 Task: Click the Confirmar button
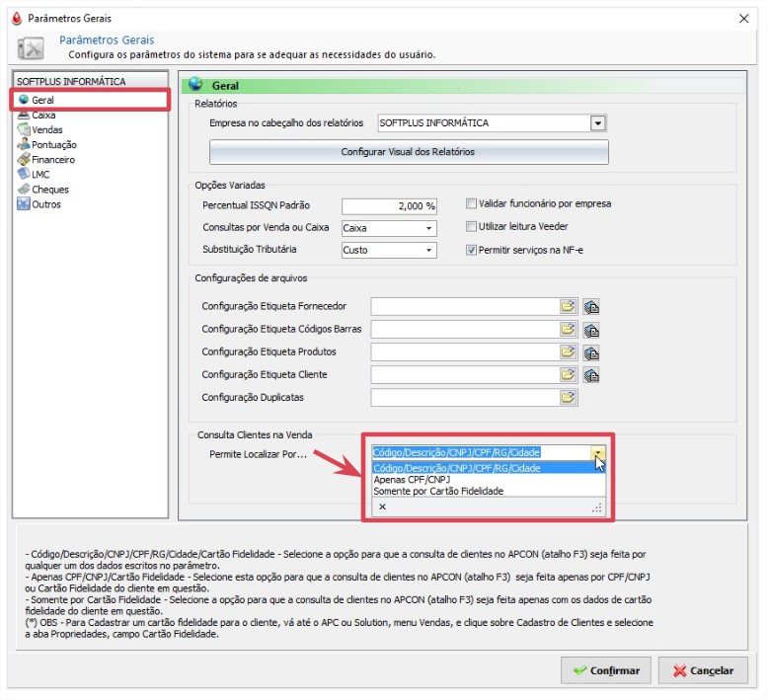605,670
